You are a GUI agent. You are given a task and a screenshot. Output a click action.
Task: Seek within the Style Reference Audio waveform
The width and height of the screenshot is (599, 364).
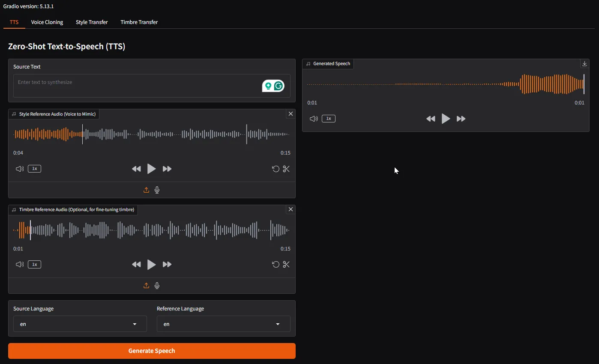[152, 134]
